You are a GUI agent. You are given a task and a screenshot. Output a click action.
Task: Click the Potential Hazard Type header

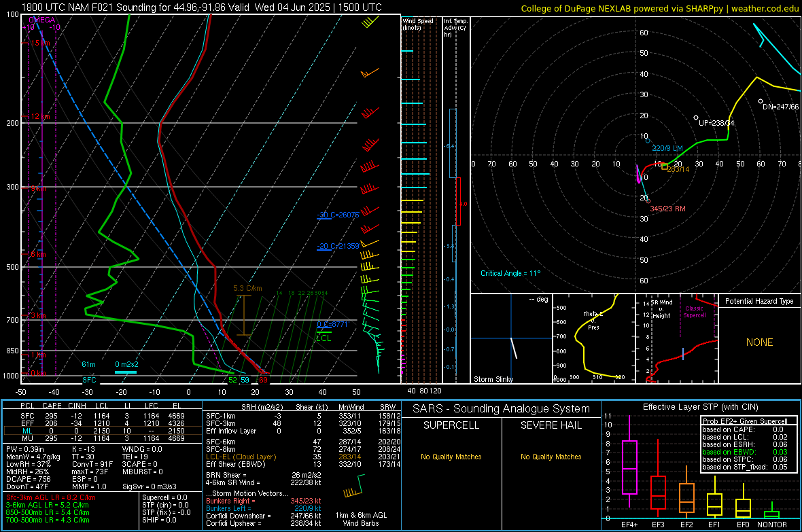[x=759, y=301]
